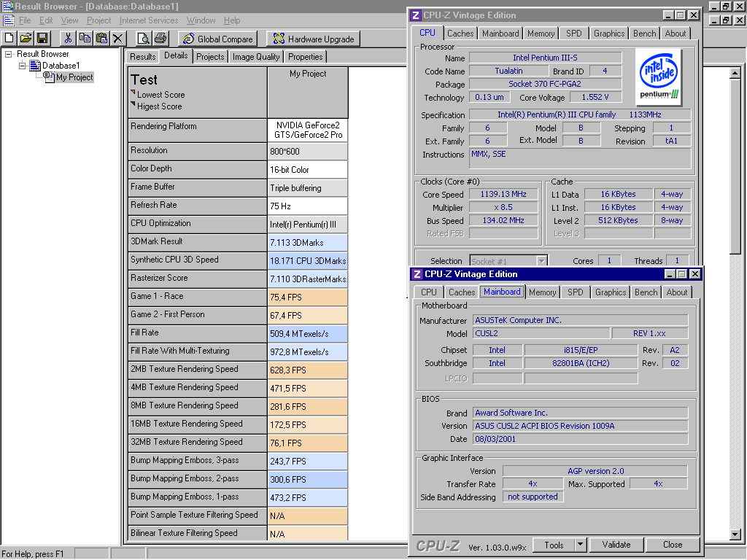
Task: Click the Copy toolbar icon
Action: coord(85,38)
